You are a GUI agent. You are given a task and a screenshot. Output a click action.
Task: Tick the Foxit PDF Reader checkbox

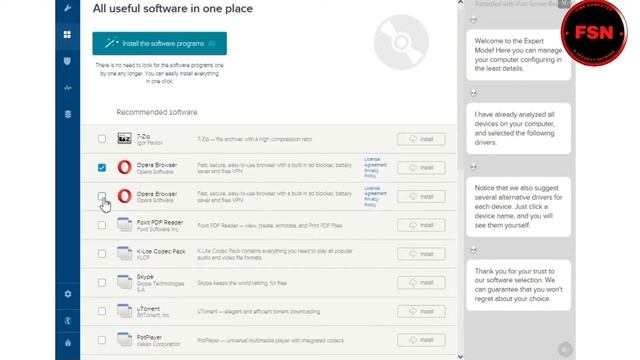pos(102,225)
